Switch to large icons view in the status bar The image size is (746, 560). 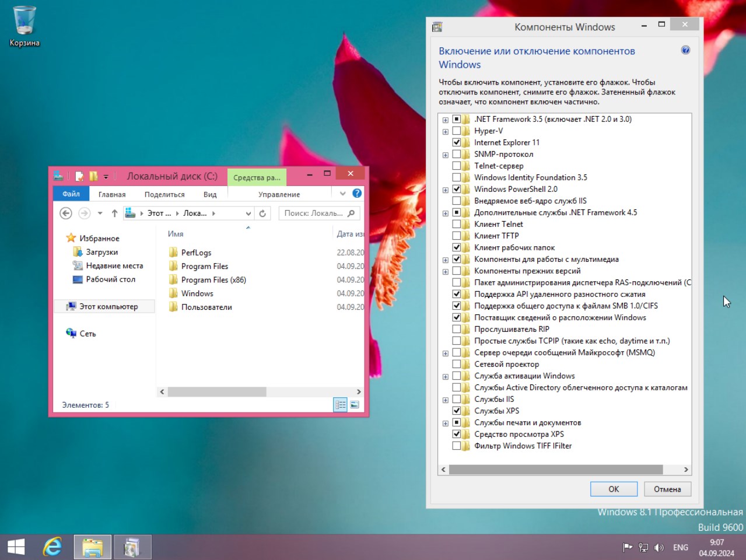click(x=355, y=405)
